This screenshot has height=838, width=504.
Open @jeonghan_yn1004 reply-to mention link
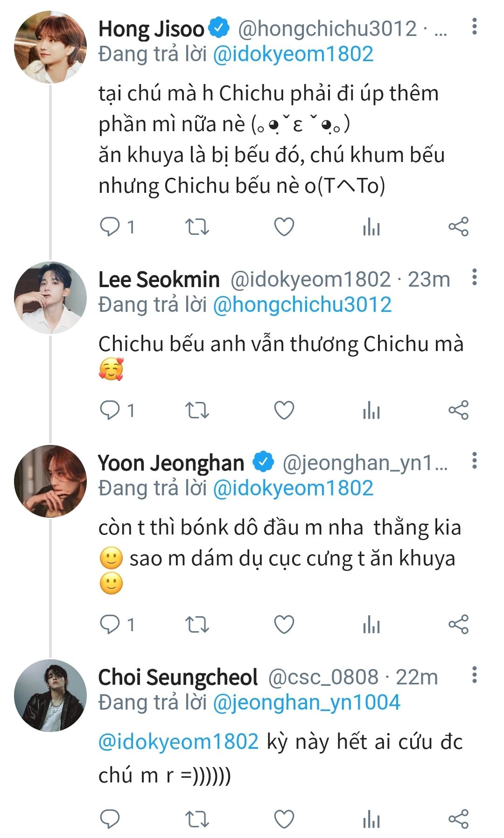[x=307, y=702]
